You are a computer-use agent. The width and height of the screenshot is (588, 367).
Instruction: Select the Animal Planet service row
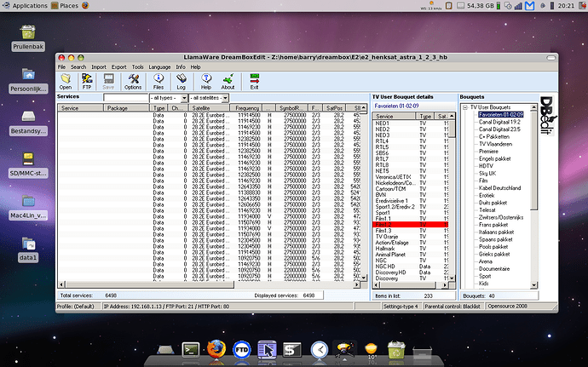coord(411,255)
